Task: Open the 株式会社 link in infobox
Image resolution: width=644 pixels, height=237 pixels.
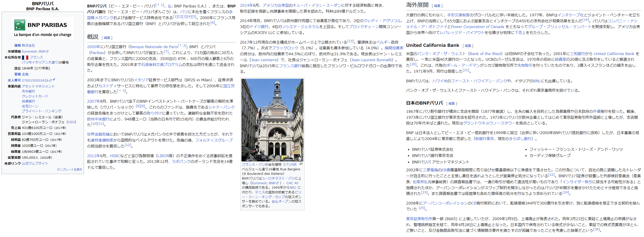Action: [28, 46]
